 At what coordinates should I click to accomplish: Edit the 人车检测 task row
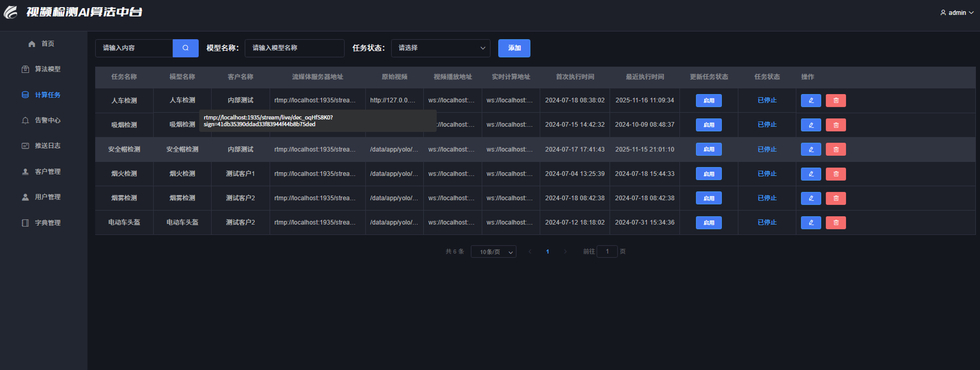pos(811,100)
